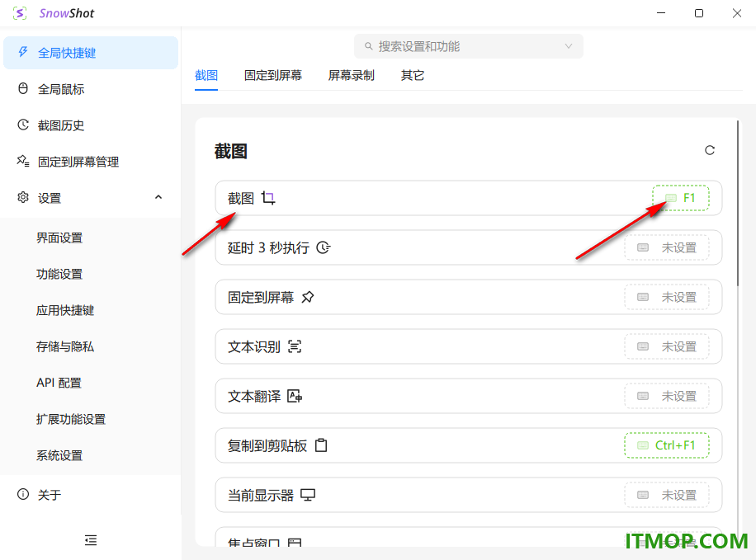Click the mouse icon beside 全局鼠标
The height and width of the screenshot is (560, 756).
pos(23,89)
